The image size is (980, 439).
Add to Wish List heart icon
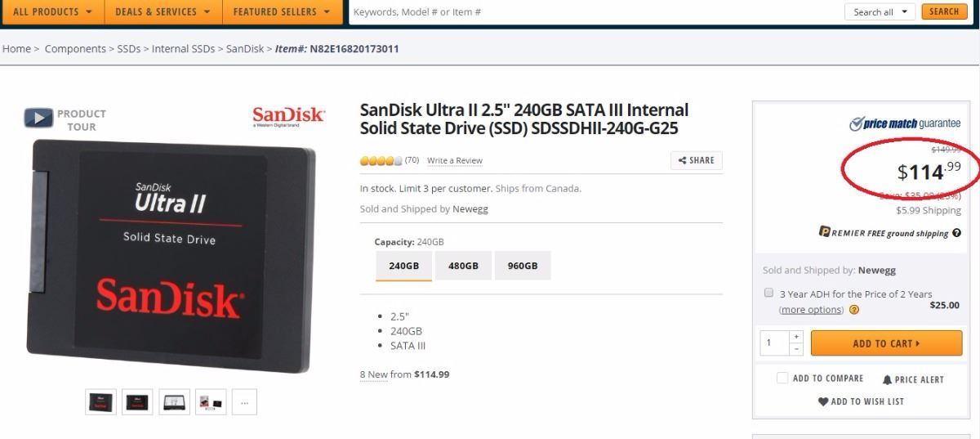coord(823,401)
